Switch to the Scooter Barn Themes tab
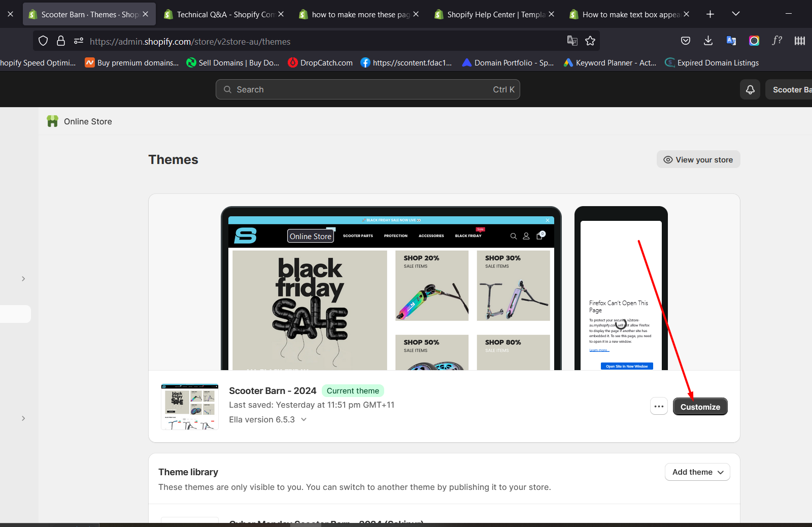 pos(89,14)
